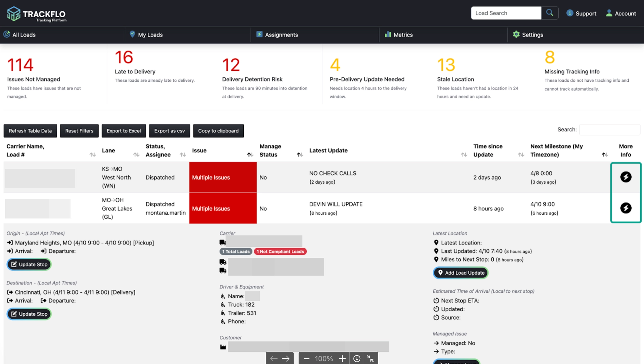Click the zoom in plus icon

(x=342, y=358)
